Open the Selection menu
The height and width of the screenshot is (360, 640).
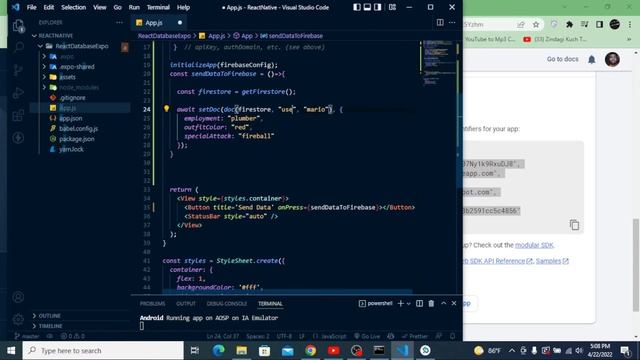coord(73,7)
